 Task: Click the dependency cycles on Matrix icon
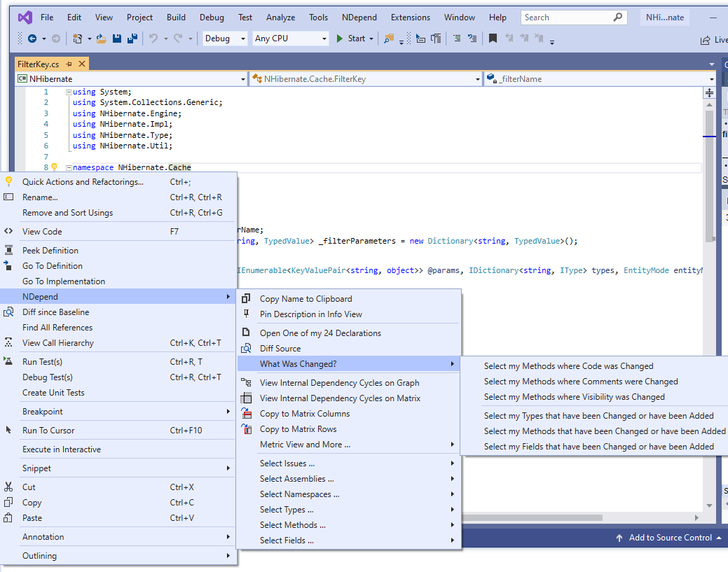coord(246,398)
